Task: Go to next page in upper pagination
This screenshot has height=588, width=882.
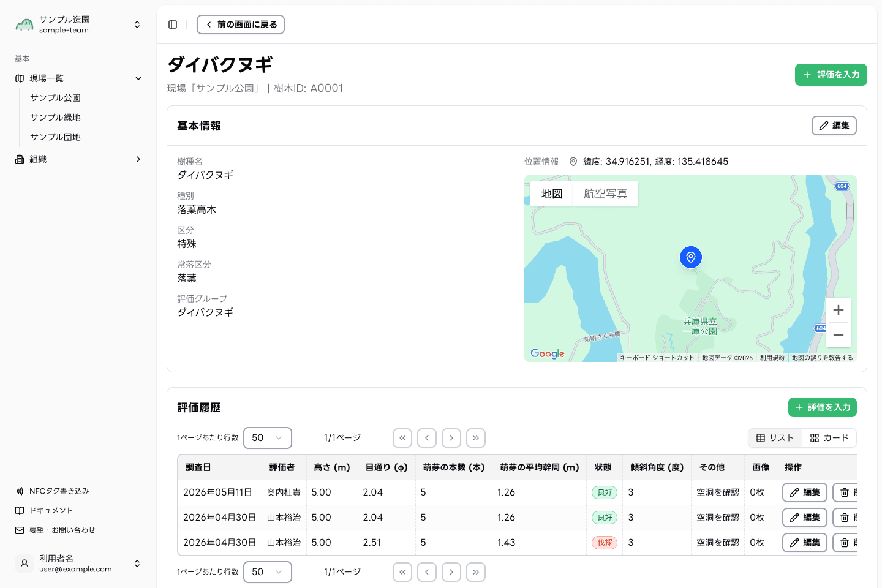Action: coord(451,438)
